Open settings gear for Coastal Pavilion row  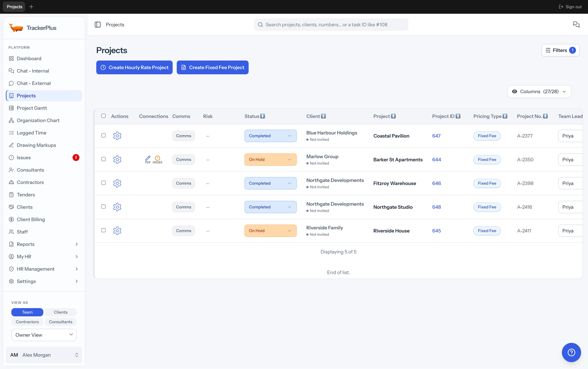click(117, 136)
